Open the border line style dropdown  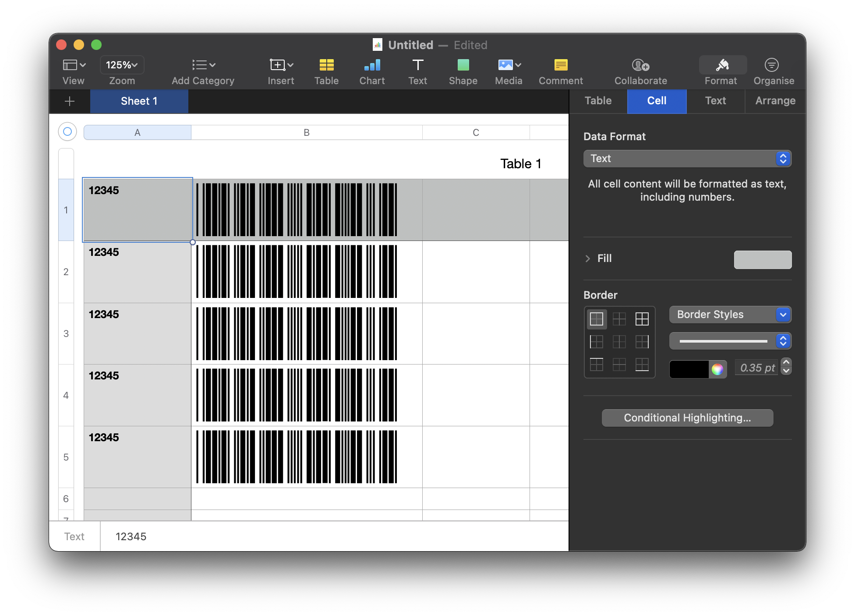[x=730, y=341]
